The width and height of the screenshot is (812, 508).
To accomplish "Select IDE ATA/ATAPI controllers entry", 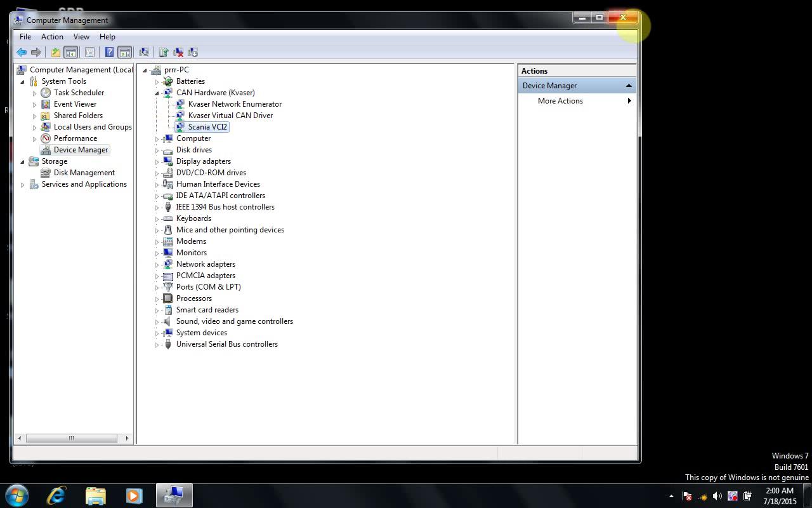I will (221, 196).
